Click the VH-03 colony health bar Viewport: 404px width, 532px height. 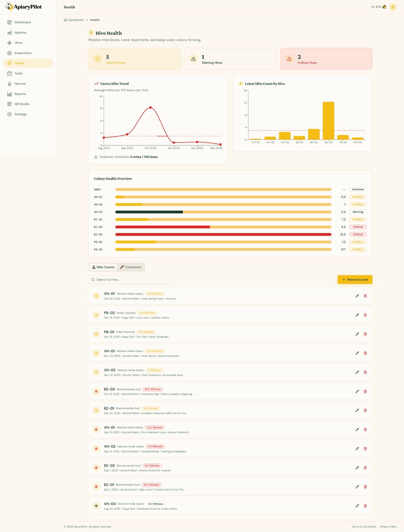pyautogui.click(x=223, y=212)
